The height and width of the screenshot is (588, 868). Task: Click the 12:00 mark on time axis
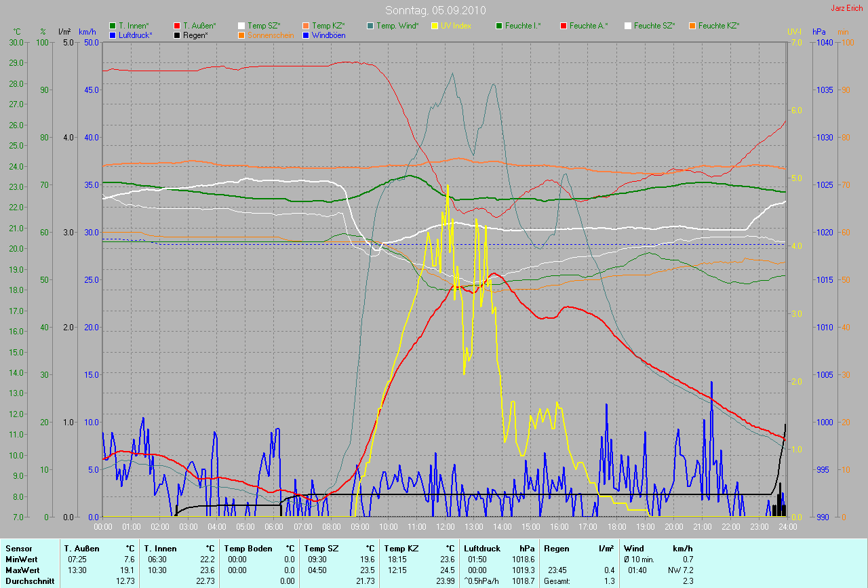coord(446,526)
